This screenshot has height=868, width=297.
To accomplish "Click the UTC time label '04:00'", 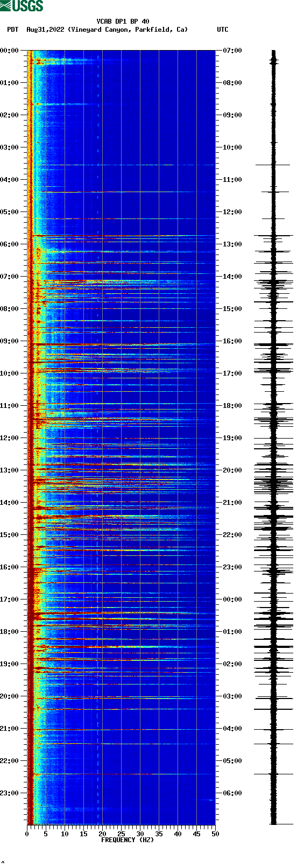I will pos(232,729).
